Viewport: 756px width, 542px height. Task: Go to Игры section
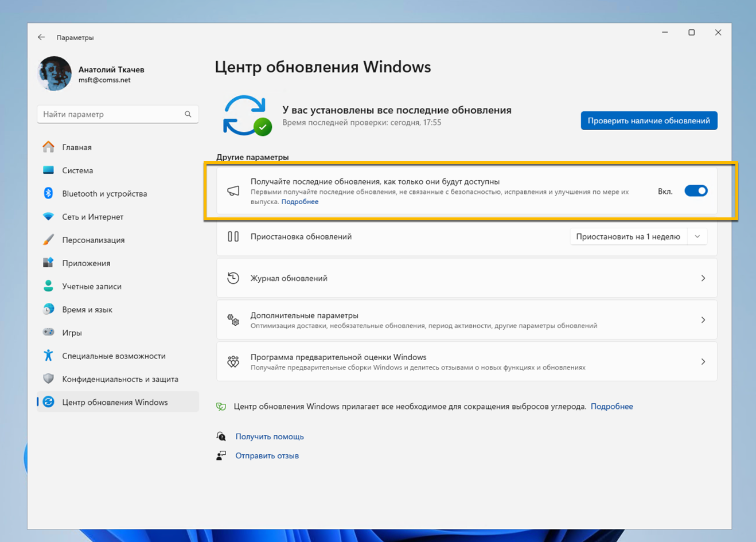tap(118, 333)
